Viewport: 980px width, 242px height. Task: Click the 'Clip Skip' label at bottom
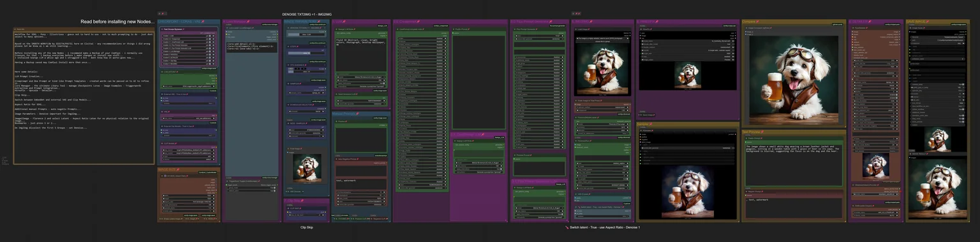307,227
